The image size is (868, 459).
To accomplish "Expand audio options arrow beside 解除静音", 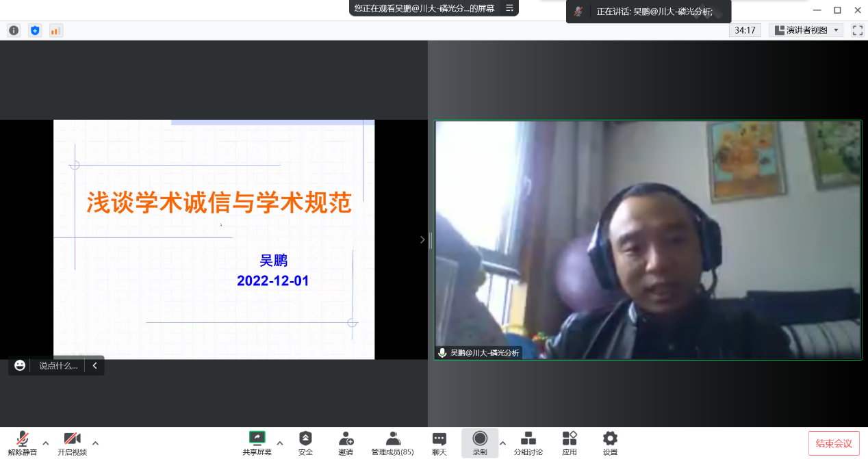I will point(46,443).
